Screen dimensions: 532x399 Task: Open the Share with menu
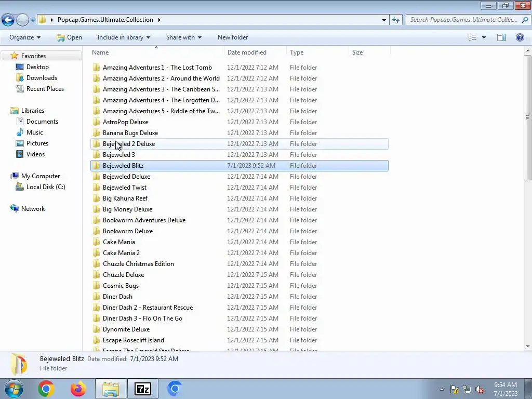[x=183, y=37]
